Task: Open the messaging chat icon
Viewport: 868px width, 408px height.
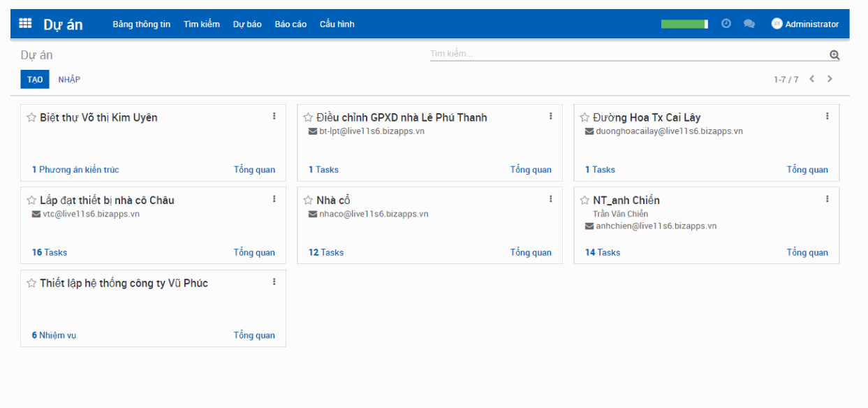Action: [749, 23]
